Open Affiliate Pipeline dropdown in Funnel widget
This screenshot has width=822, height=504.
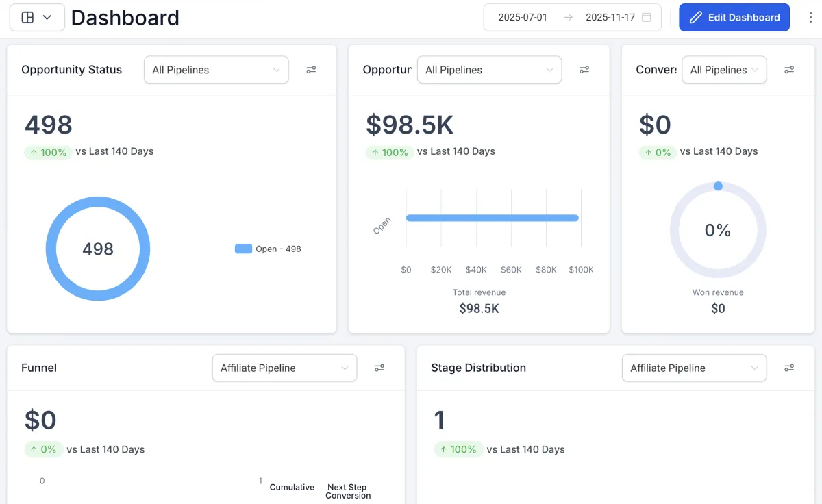click(x=284, y=368)
